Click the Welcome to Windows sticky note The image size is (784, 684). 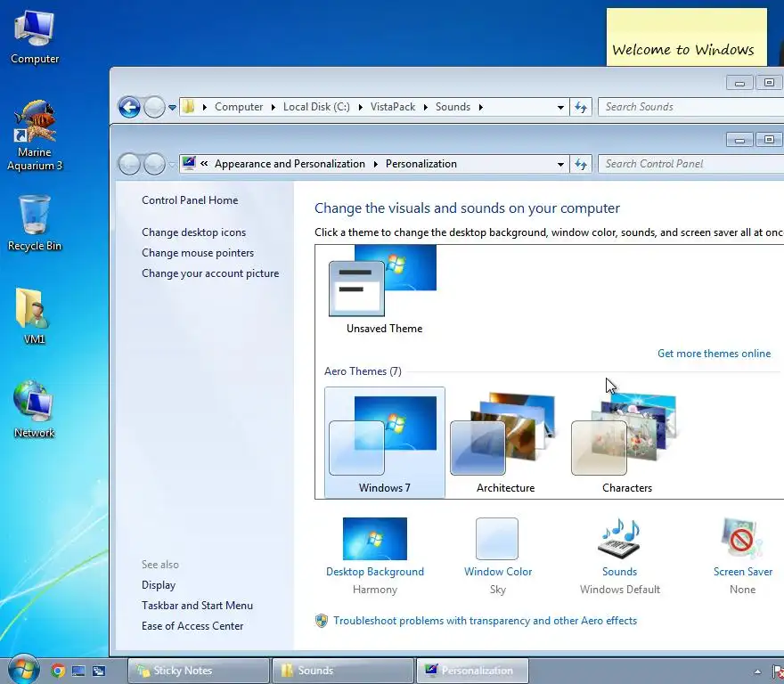click(686, 37)
